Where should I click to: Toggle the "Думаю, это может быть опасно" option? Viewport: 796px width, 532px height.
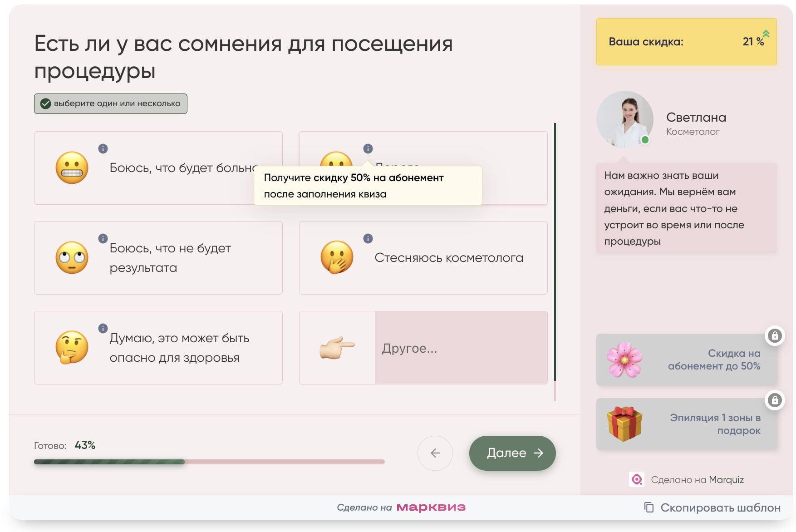point(158,348)
